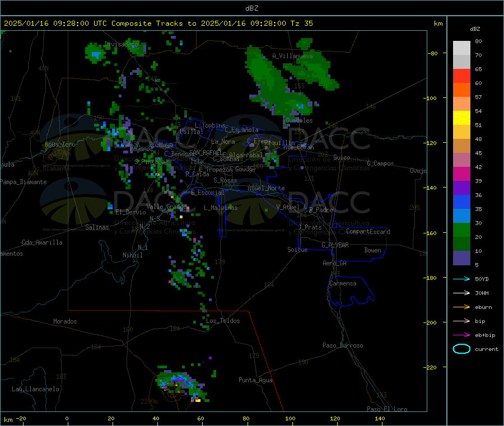Click the 'Tz 35' threshold text

click(x=301, y=24)
